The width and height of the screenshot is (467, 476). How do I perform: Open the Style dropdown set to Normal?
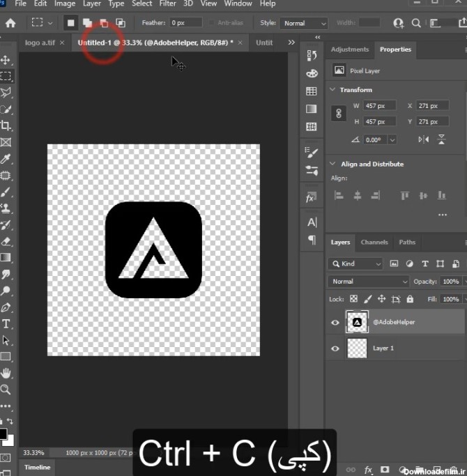(304, 24)
